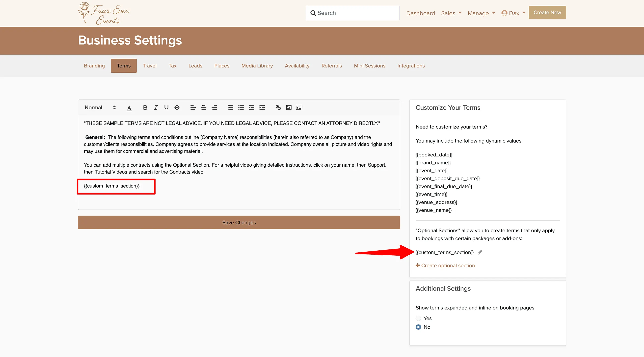The height and width of the screenshot is (357, 644).
Task: Switch to the Places tab
Action: [x=222, y=66]
